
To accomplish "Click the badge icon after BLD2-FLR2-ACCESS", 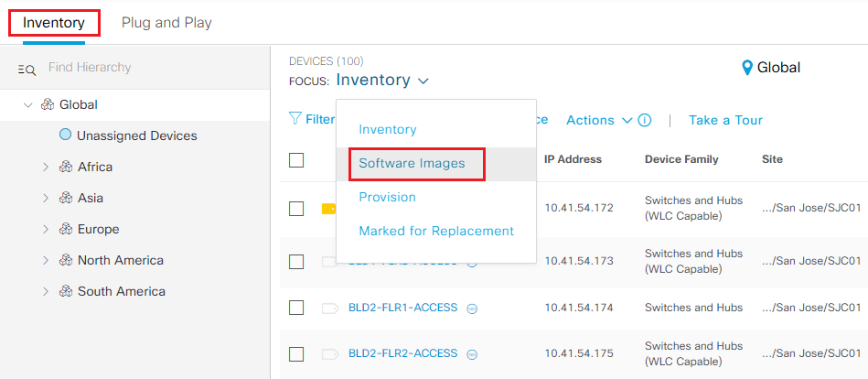I will pos(472,354).
